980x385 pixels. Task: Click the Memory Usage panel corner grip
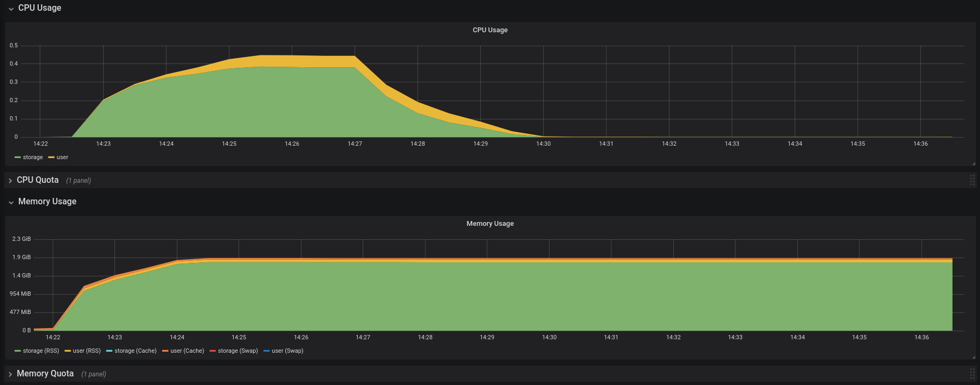coord(974,357)
